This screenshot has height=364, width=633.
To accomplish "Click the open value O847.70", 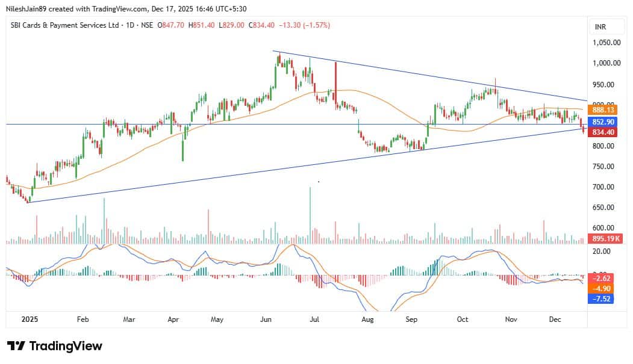I will 170,25.
